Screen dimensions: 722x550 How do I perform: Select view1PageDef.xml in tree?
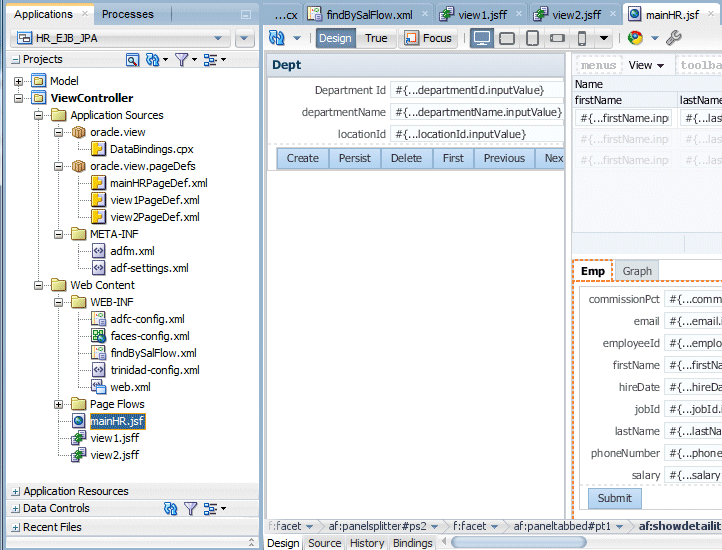(155, 200)
